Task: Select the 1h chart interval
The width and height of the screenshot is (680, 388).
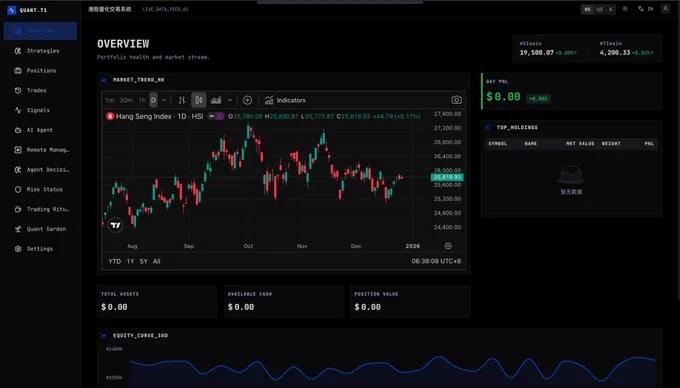Action: 142,100
